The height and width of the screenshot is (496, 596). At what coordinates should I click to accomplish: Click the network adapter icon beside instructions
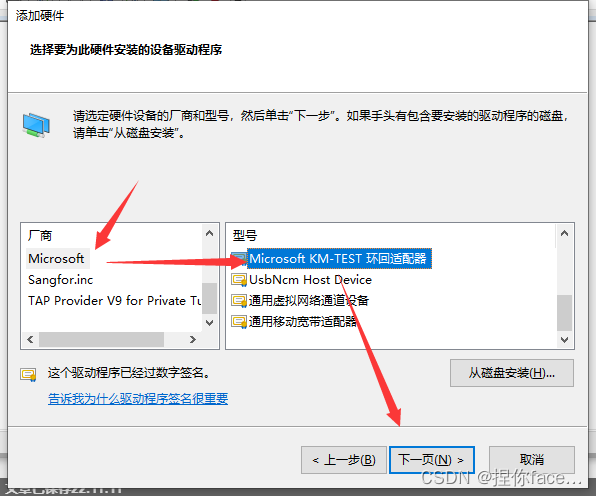point(36,125)
